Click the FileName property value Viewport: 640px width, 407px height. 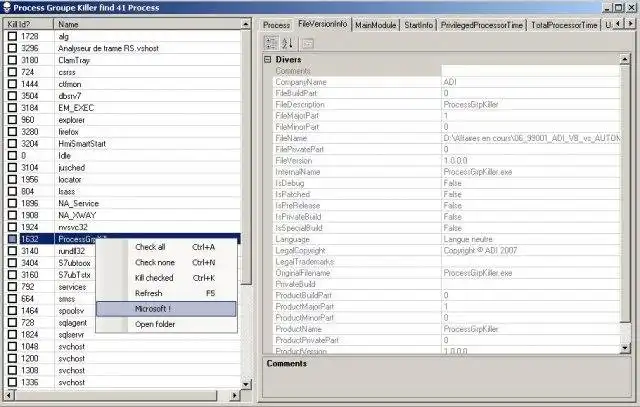coord(531,138)
